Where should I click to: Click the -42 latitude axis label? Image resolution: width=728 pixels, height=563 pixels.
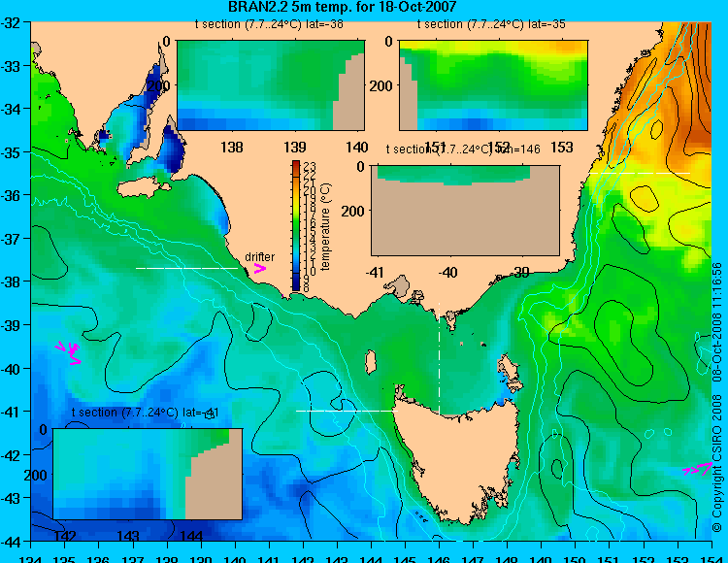point(11,455)
